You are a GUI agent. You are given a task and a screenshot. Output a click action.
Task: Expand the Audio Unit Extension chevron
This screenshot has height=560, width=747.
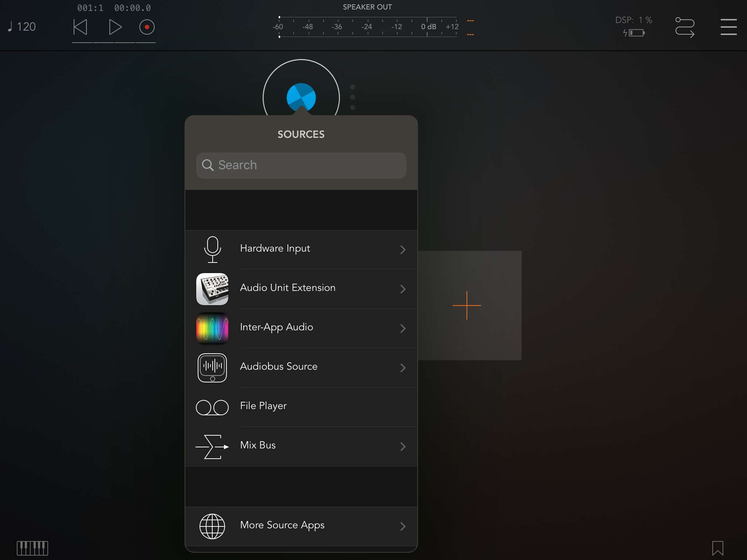403,289
